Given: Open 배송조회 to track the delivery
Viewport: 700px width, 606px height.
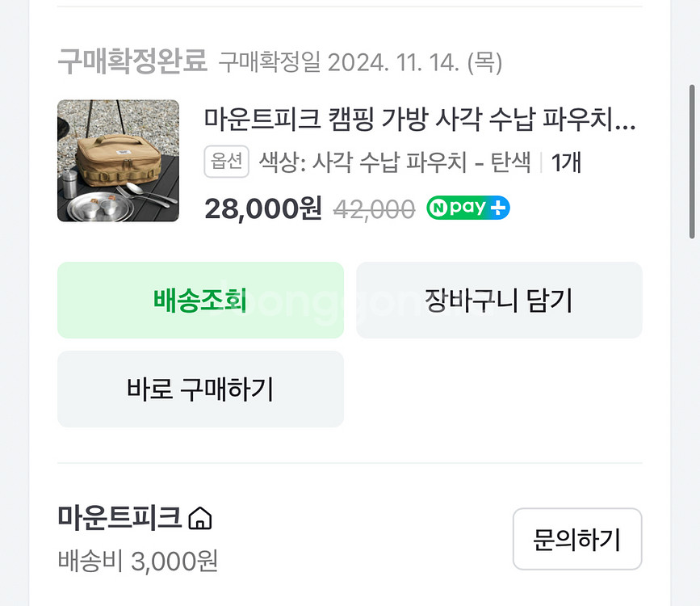Looking at the screenshot, I should tap(199, 300).
